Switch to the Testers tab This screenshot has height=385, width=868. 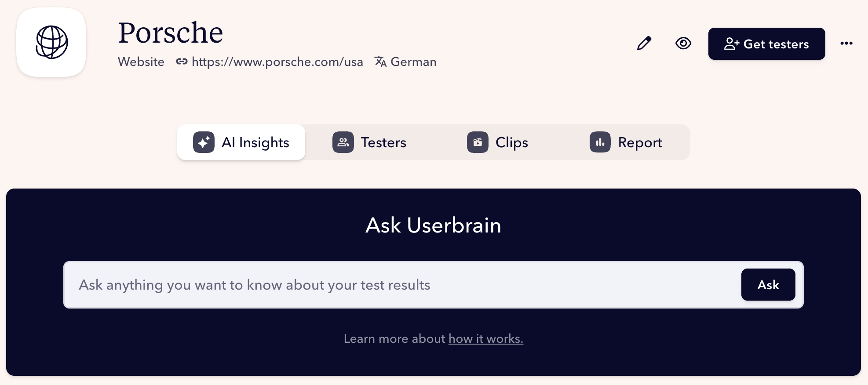pyautogui.click(x=383, y=142)
